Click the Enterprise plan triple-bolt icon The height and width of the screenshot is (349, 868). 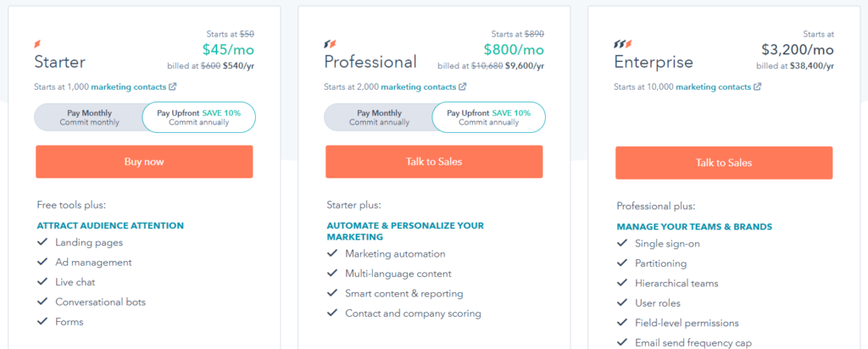pos(623,44)
